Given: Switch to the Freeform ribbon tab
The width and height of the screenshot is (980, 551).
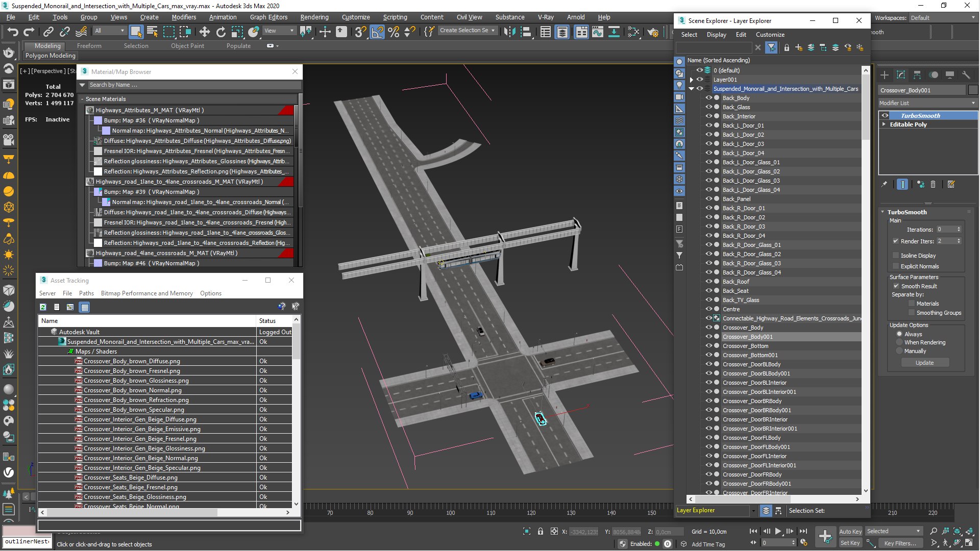Looking at the screenshot, I should point(89,46).
